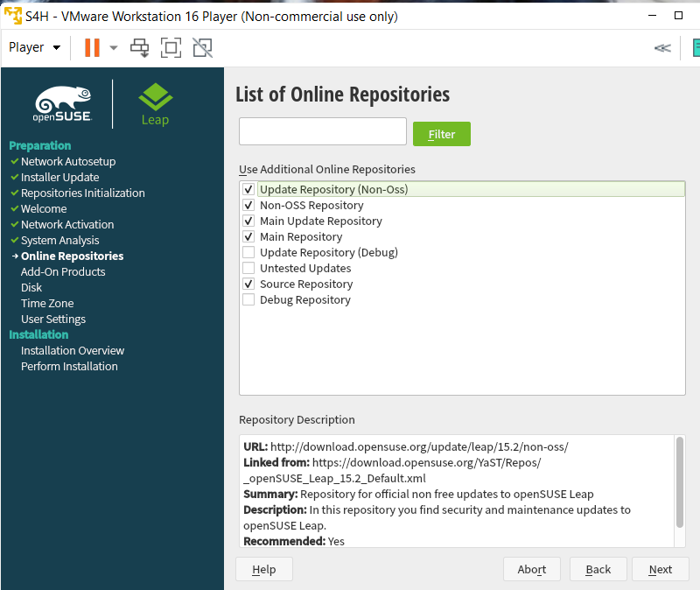Select the Network Autosetup step
Screen dimensions: 700x590
pyautogui.click(x=68, y=161)
